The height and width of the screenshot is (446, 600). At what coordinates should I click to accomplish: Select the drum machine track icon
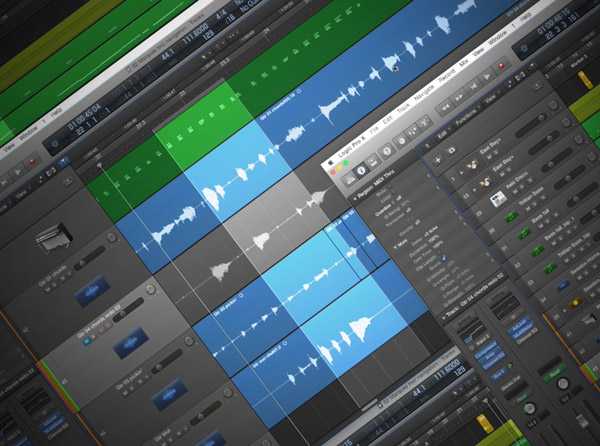(x=498, y=199)
